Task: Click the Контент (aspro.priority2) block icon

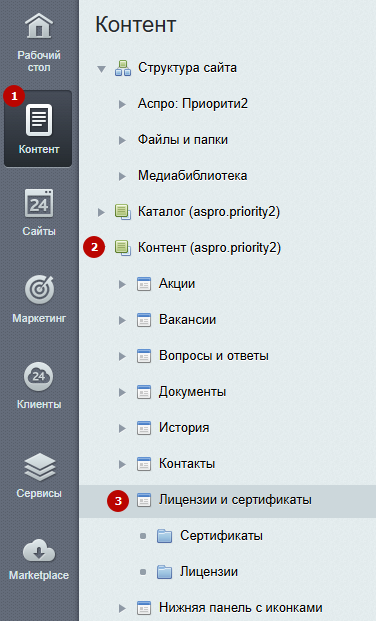Action: (123, 248)
